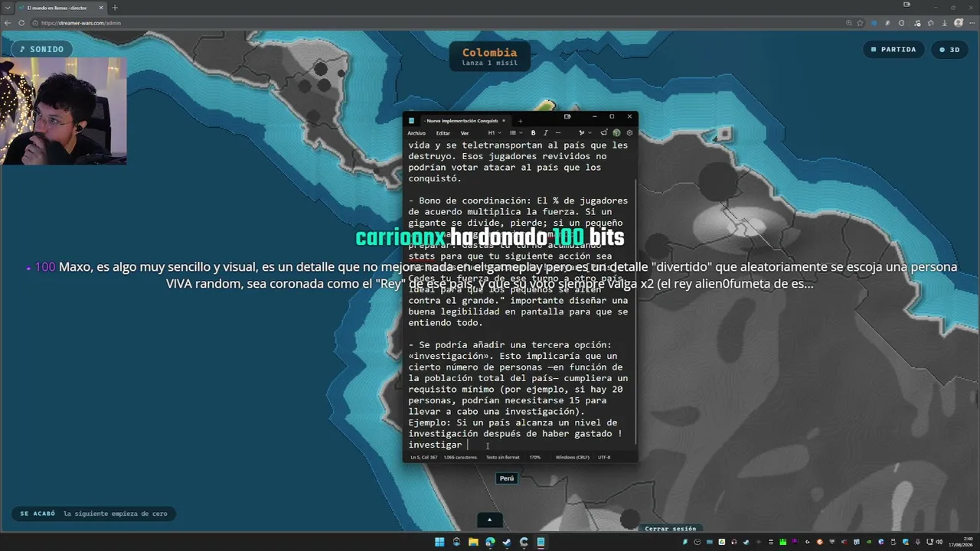Open the browser tab list dropdown
This screenshot has width=980, height=551.
coord(7,8)
